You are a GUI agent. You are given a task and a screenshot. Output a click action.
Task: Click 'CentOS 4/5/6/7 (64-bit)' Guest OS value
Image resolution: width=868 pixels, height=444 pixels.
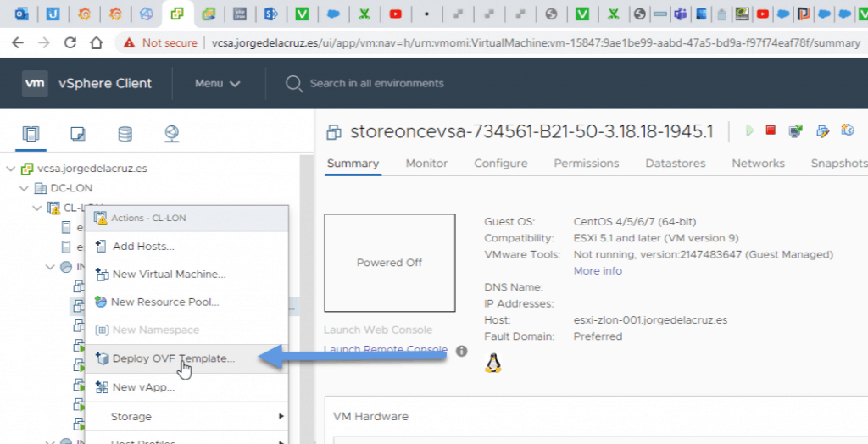tap(634, 222)
